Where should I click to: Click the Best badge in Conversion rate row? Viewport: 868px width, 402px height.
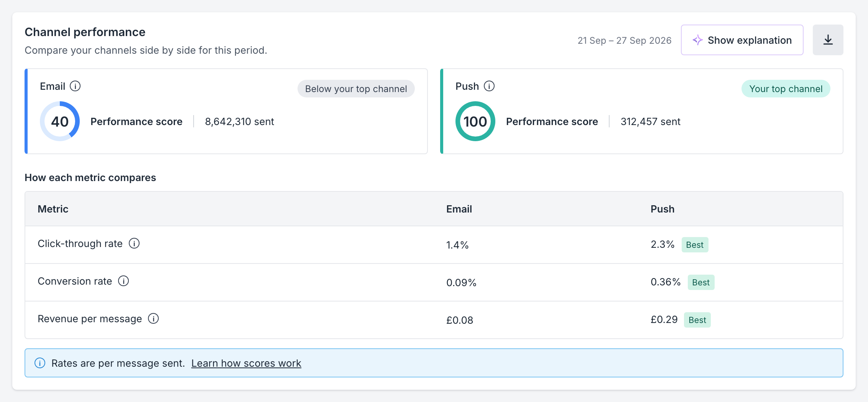pyautogui.click(x=701, y=282)
